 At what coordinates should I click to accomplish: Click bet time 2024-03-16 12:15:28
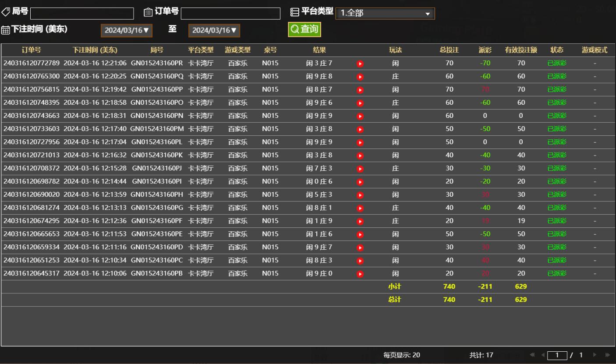point(95,168)
